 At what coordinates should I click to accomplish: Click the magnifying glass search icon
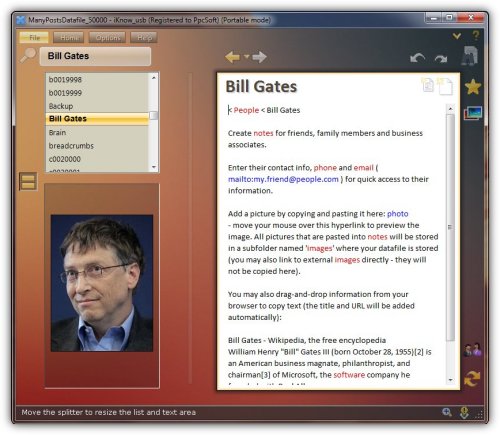point(28,55)
